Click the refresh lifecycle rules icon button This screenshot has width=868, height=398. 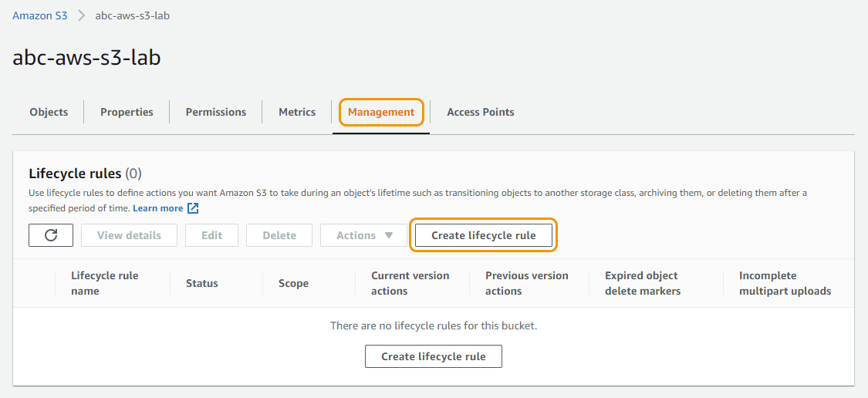(51, 235)
